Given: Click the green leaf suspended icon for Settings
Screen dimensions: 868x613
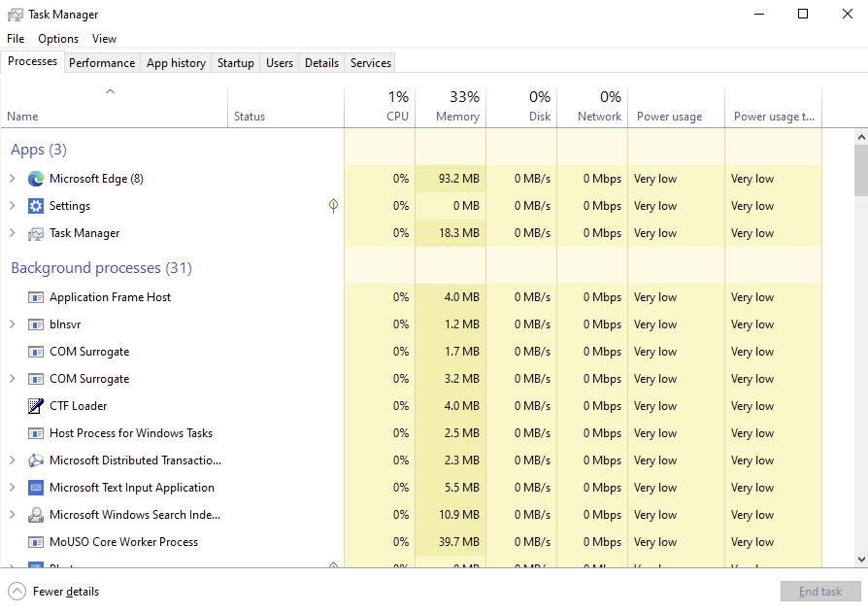Looking at the screenshot, I should [x=333, y=206].
